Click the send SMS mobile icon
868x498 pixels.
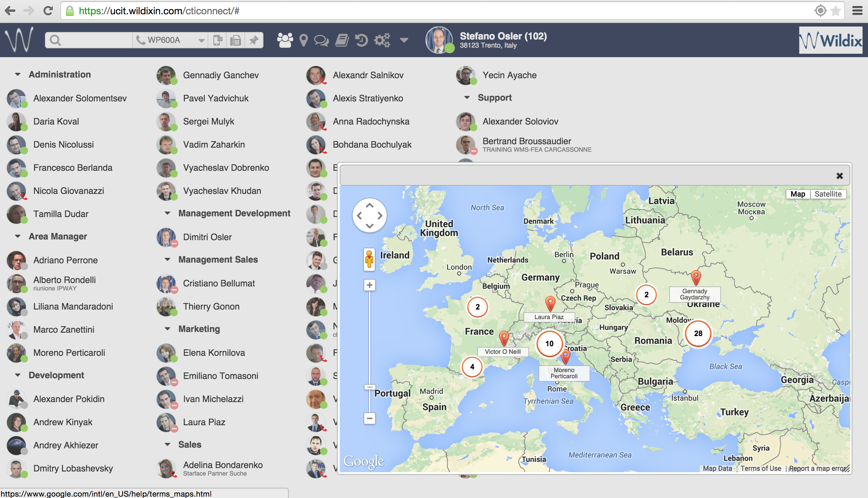click(218, 40)
